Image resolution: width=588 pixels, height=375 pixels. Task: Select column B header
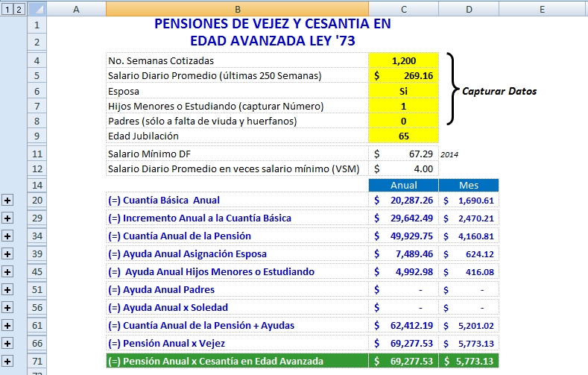(238, 9)
